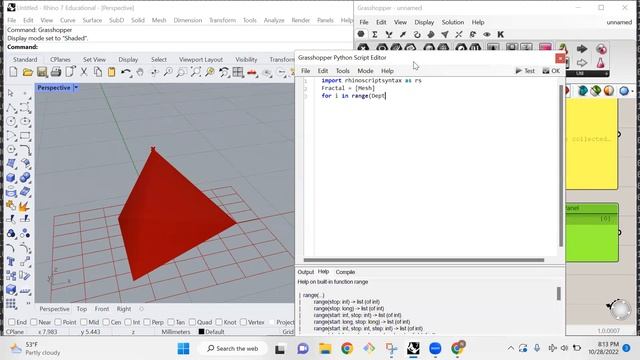Open Rhino from the taskbar icon
The image size is (640, 360).
pyautogui.click(x=413, y=348)
